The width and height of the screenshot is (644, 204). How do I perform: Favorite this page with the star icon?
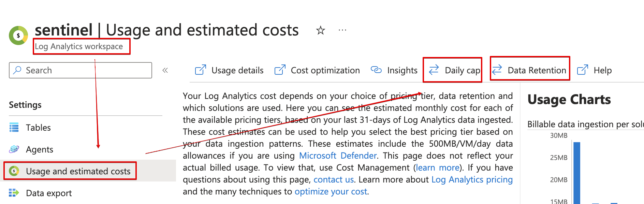[320, 30]
